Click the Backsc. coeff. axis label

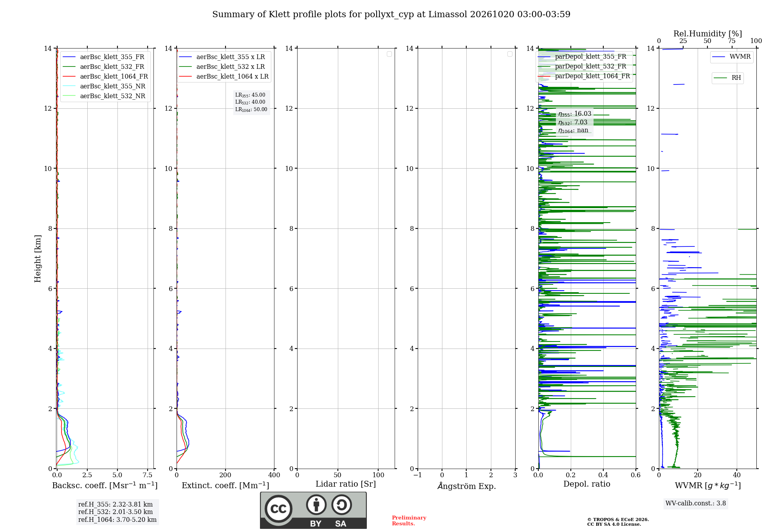(x=105, y=485)
